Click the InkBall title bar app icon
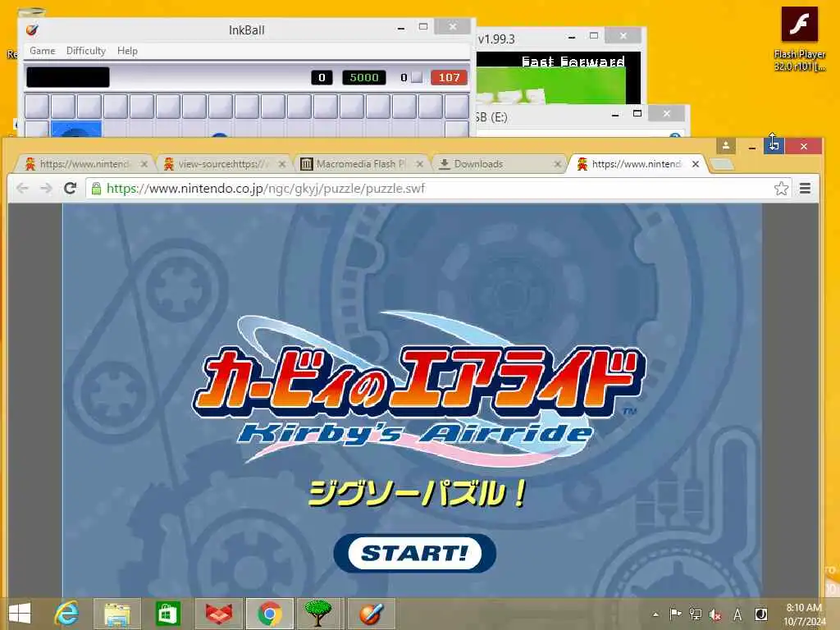Image resolution: width=840 pixels, height=630 pixels. point(32,30)
